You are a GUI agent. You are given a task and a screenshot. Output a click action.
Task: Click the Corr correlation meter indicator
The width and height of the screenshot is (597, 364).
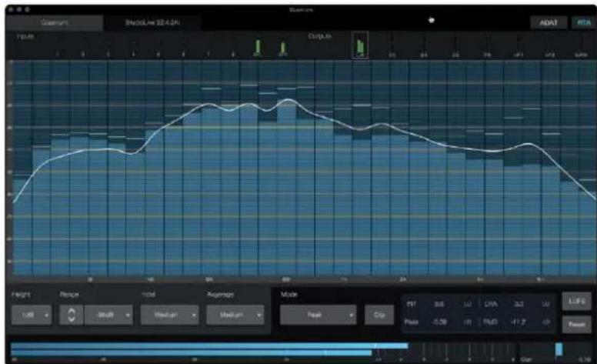(x=559, y=349)
